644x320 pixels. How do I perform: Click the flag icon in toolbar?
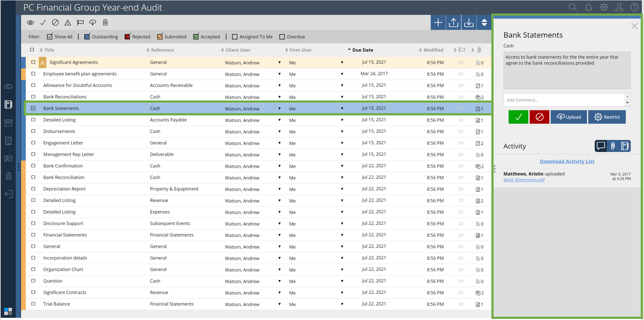tap(80, 23)
